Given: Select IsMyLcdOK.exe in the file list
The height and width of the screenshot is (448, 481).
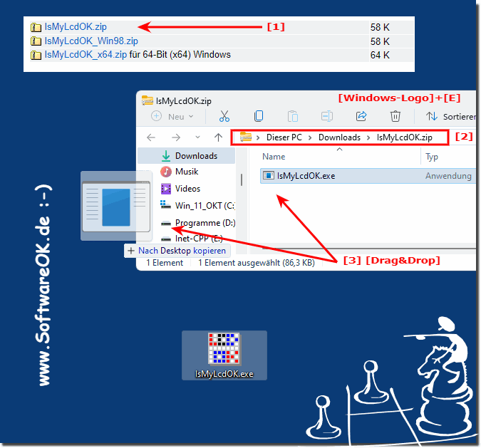Looking at the screenshot, I should point(368,176).
